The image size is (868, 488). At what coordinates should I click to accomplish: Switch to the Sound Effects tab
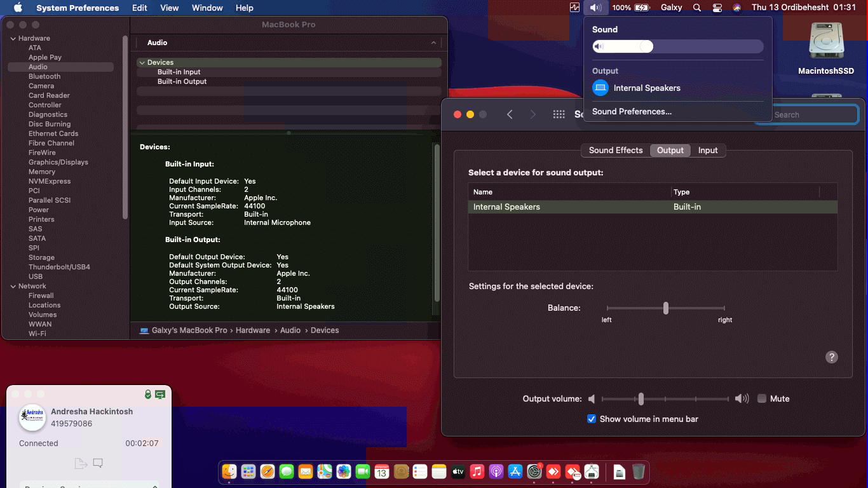click(616, 151)
